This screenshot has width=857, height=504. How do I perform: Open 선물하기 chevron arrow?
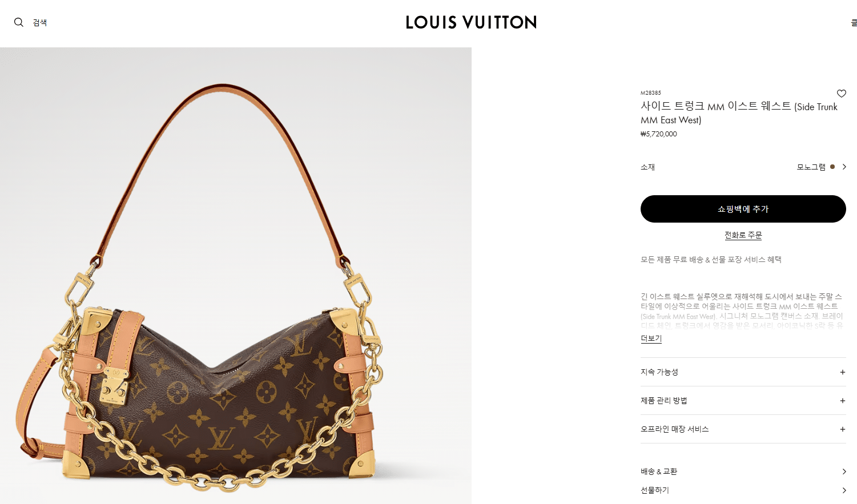[x=844, y=490]
